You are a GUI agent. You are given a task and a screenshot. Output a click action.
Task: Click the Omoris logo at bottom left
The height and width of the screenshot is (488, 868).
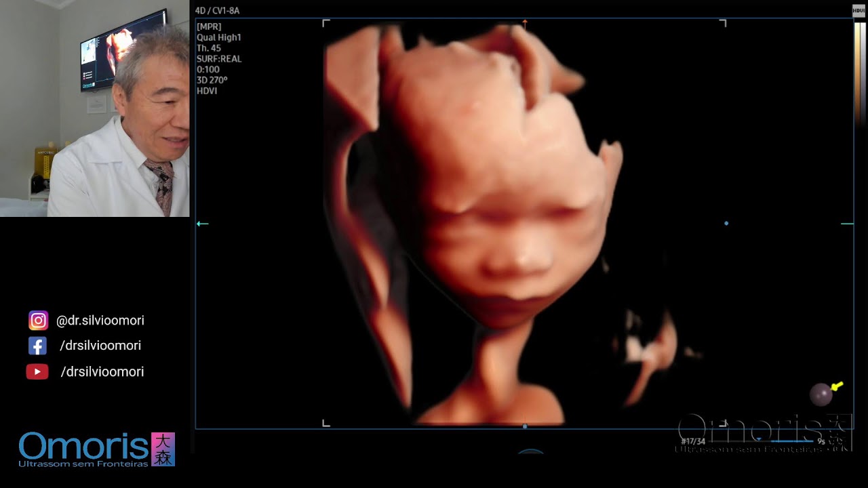click(x=96, y=449)
